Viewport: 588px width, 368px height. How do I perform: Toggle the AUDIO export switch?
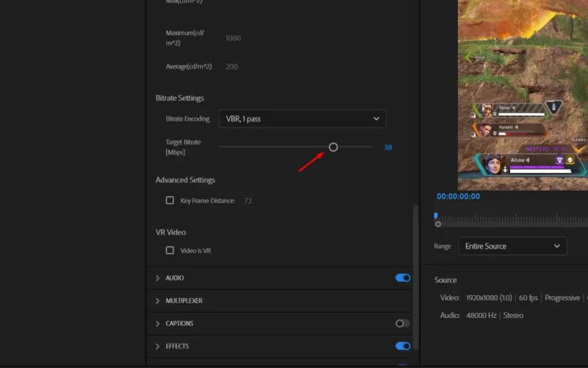[403, 278]
